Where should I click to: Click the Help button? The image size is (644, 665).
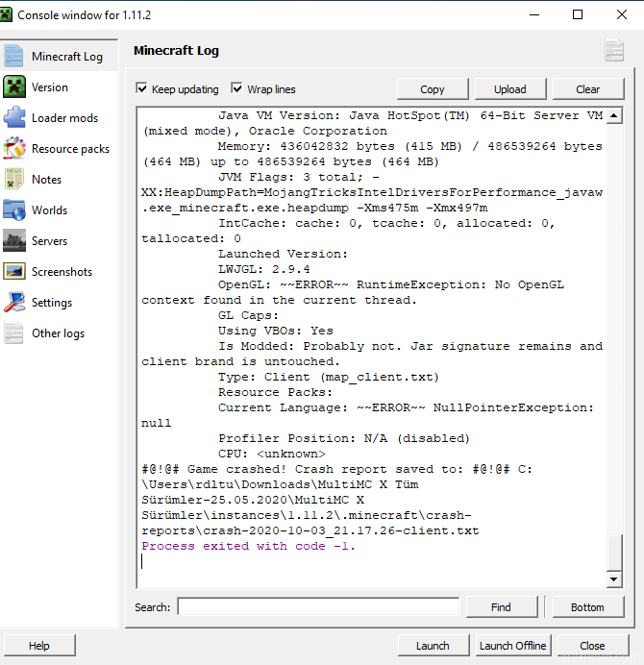(x=39, y=646)
